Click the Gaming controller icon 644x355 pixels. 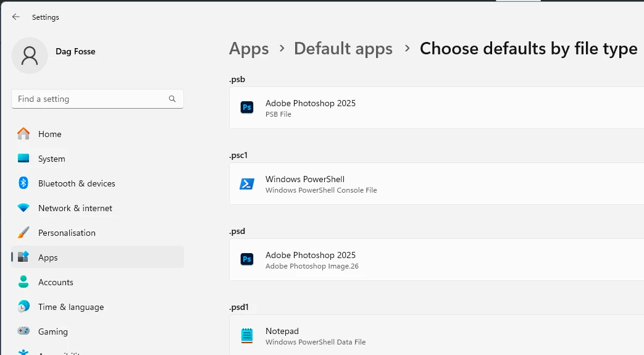(23, 331)
